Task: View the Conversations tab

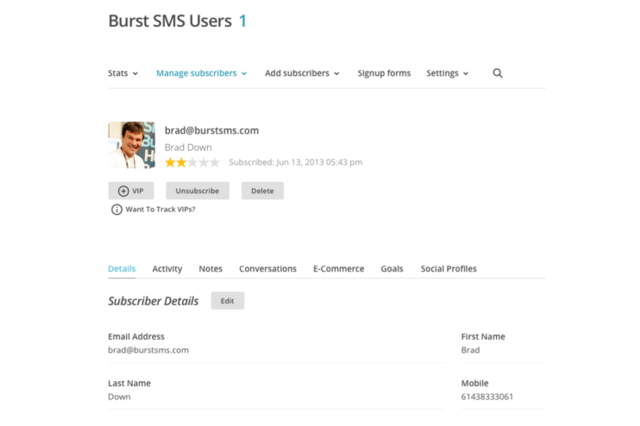Action: click(x=267, y=269)
